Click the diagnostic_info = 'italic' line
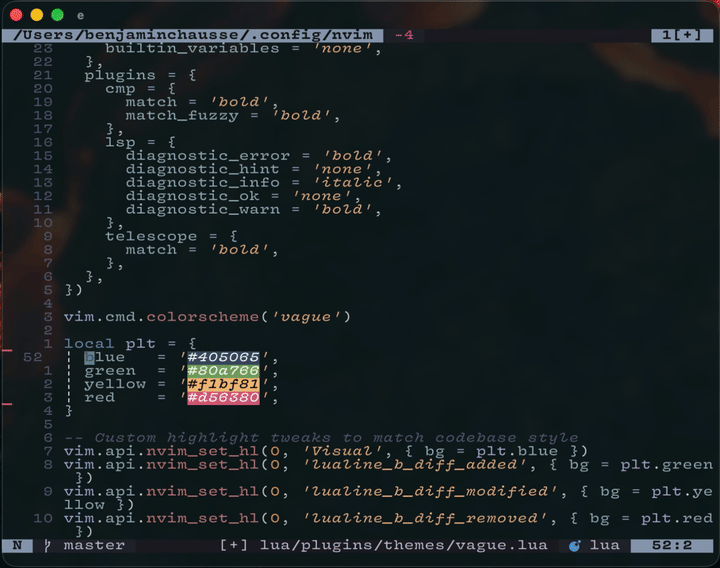 coord(264,183)
